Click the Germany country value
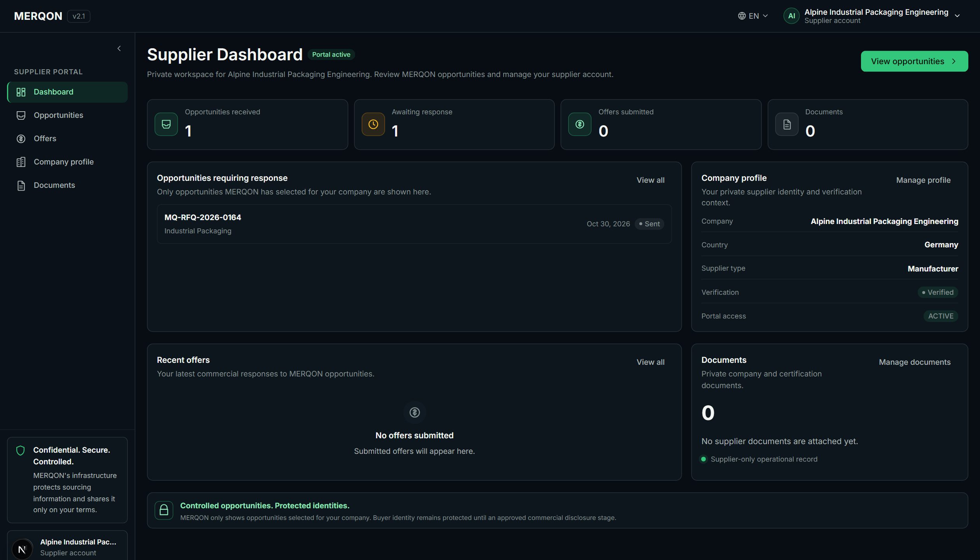Screen dimensions: 980x560 pyautogui.click(x=941, y=245)
